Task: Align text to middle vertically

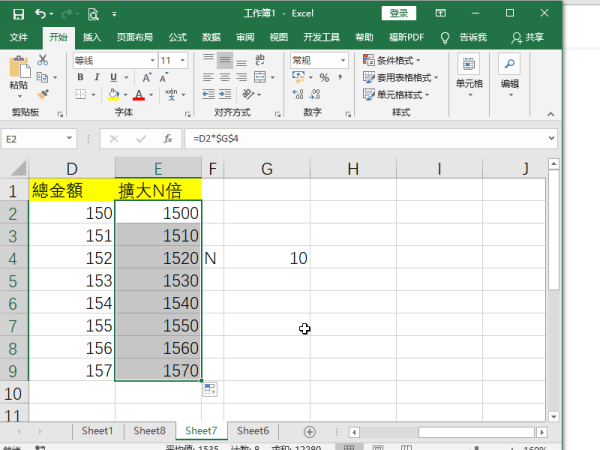Action: pyautogui.click(x=225, y=60)
